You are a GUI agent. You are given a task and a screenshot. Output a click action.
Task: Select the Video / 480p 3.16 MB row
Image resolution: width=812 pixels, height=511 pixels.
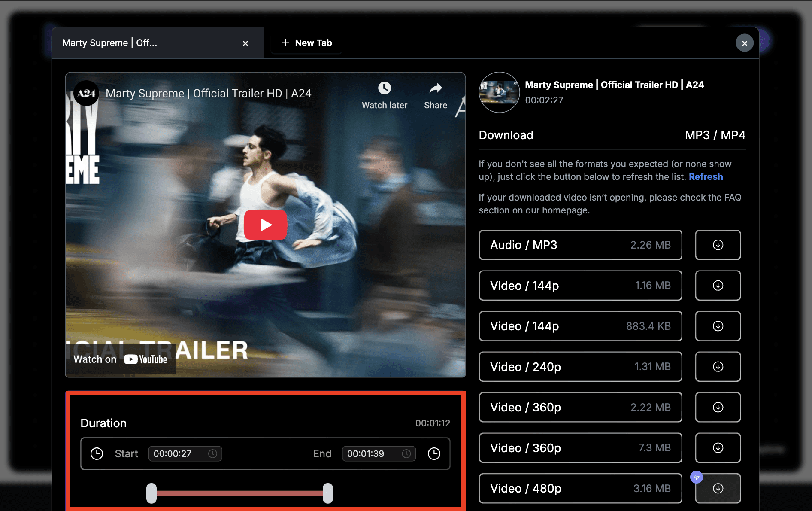point(580,488)
